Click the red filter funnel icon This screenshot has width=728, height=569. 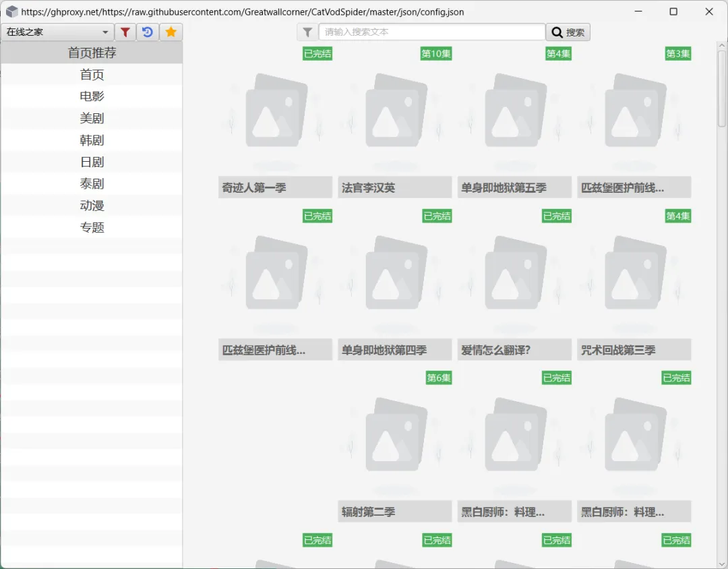125,32
